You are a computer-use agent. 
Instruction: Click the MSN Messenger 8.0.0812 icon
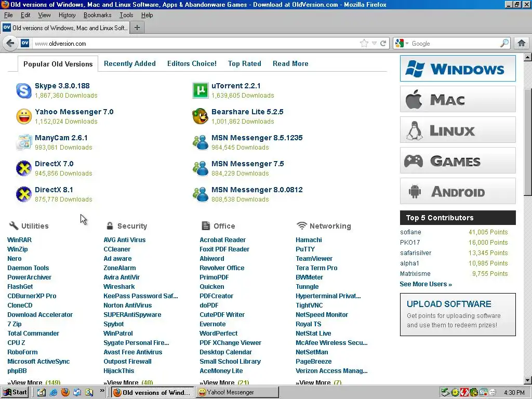tap(200, 194)
